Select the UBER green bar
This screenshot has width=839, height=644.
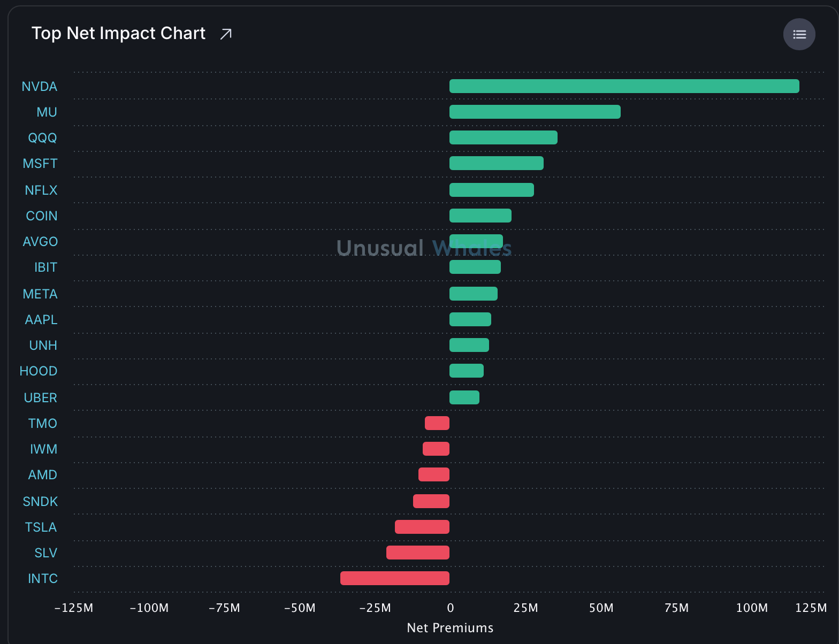tap(464, 397)
